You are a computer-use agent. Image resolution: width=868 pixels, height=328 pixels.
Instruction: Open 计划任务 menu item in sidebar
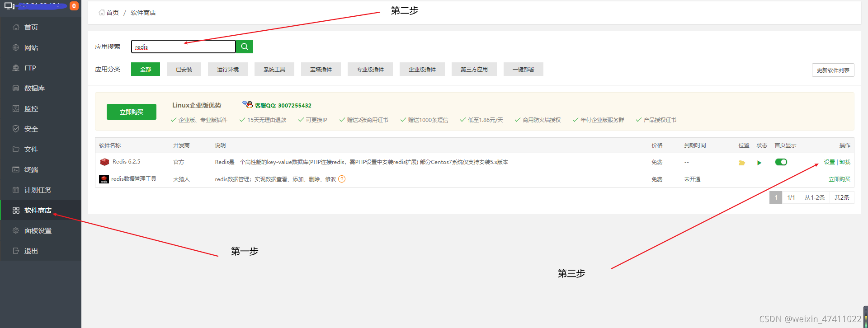pos(41,190)
